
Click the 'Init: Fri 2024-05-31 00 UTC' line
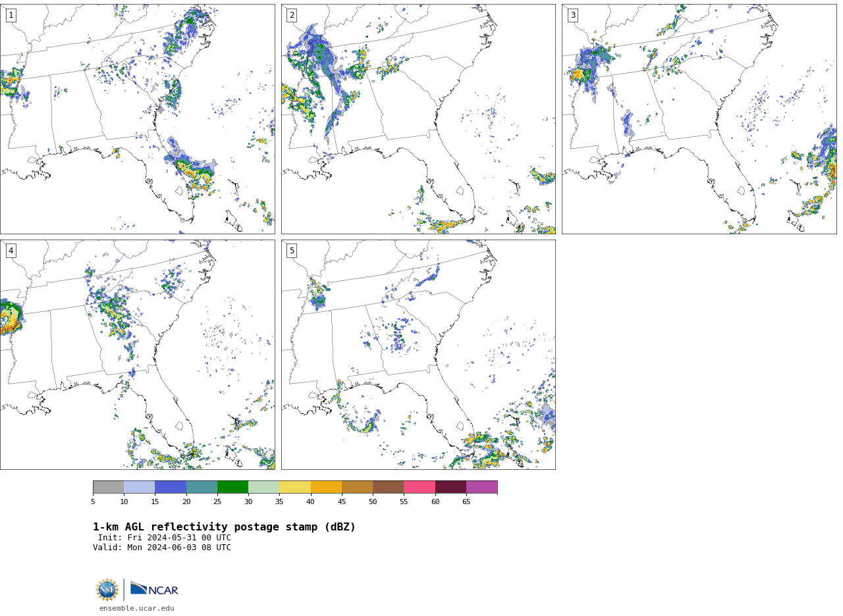tap(165, 538)
